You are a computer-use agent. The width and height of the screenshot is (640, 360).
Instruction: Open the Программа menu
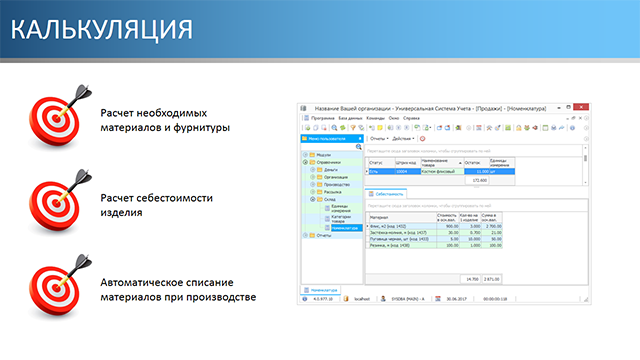coord(322,118)
